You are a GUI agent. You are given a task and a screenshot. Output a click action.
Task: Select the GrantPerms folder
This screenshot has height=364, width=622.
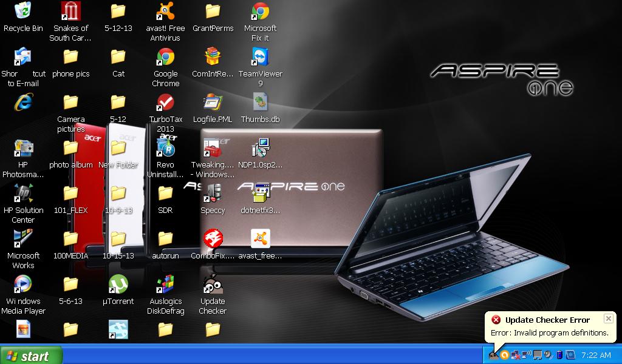(x=213, y=11)
